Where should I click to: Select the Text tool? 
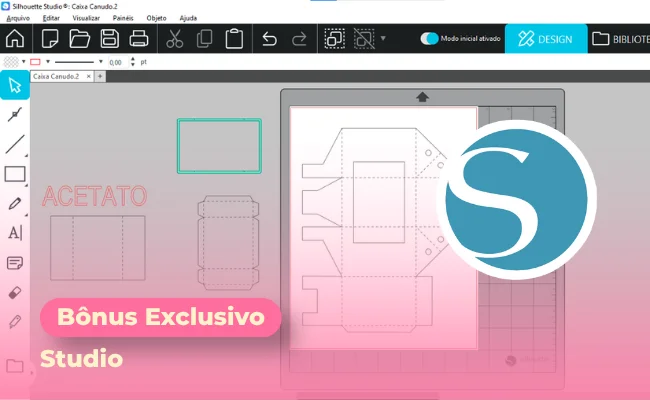point(15,233)
